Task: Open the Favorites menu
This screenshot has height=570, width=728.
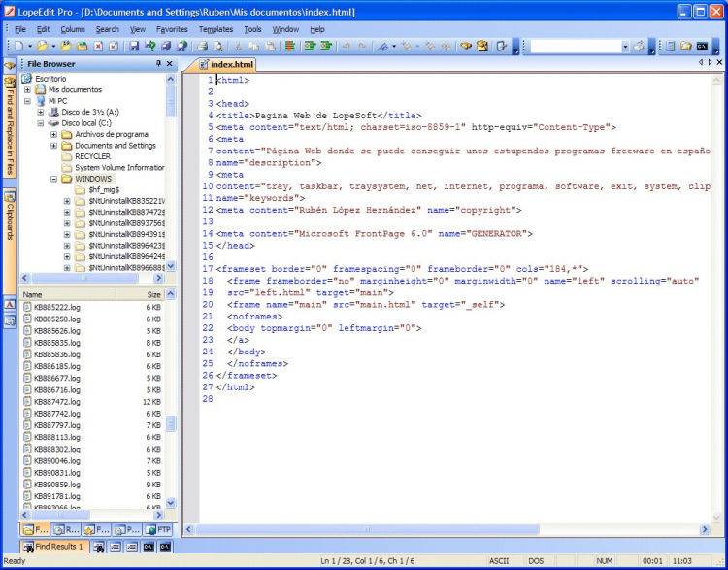Action: [x=172, y=29]
